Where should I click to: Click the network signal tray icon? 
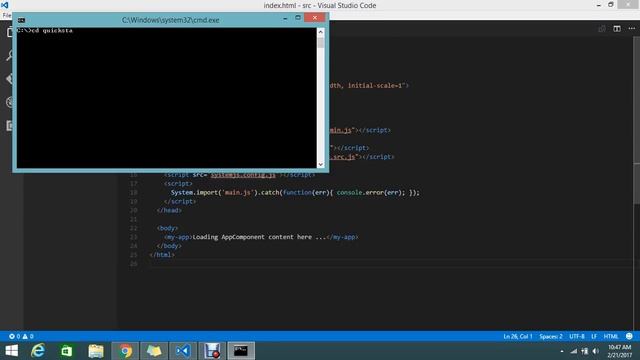(573, 351)
